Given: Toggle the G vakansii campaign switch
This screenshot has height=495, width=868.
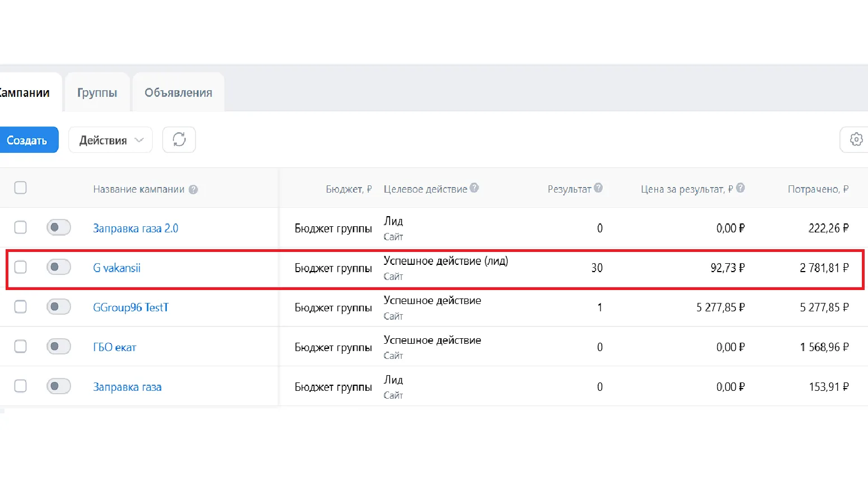Looking at the screenshot, I should [59, 267].
